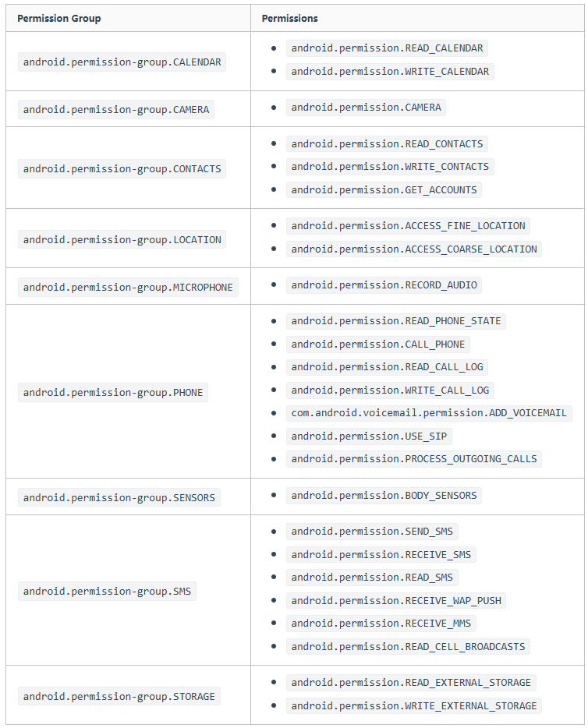The image size is (588, 728).
Task: Select the GET_ACCOUNTS permission entry
Action: pyautogui.click(x=384, y=190)
